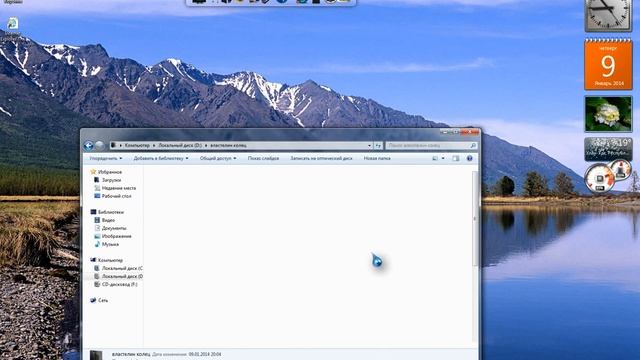Click the CPU meter gauge gadget

tap(600, 178)
